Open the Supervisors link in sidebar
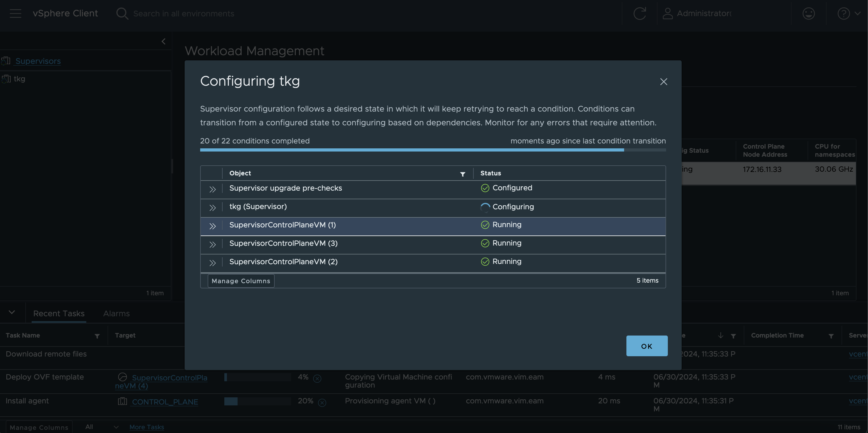 coord(38,61)
